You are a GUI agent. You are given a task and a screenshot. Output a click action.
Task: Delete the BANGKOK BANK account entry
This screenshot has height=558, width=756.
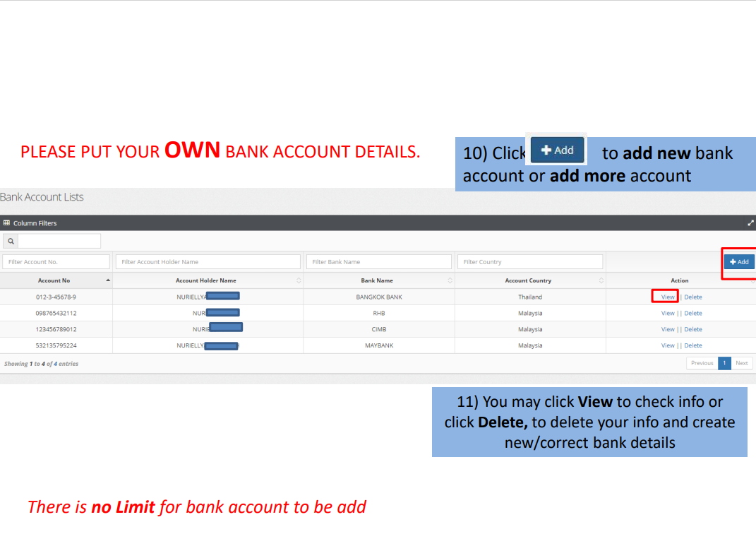point(693,297)
